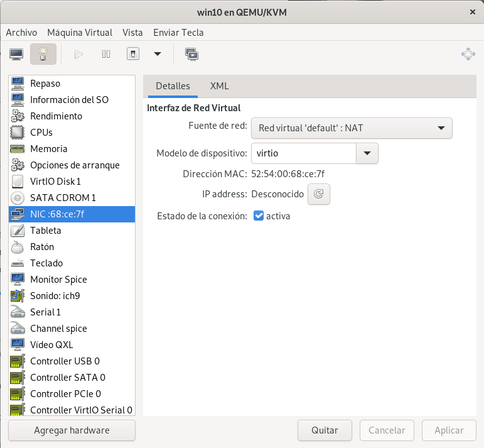Switch to the XML tab
The width and height of the screenshot is (484, 448).
(219, 86)
